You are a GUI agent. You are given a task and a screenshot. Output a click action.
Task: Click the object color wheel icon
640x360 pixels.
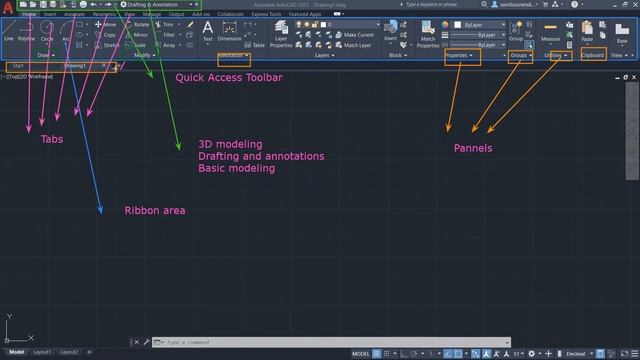[x=445, y=25]
